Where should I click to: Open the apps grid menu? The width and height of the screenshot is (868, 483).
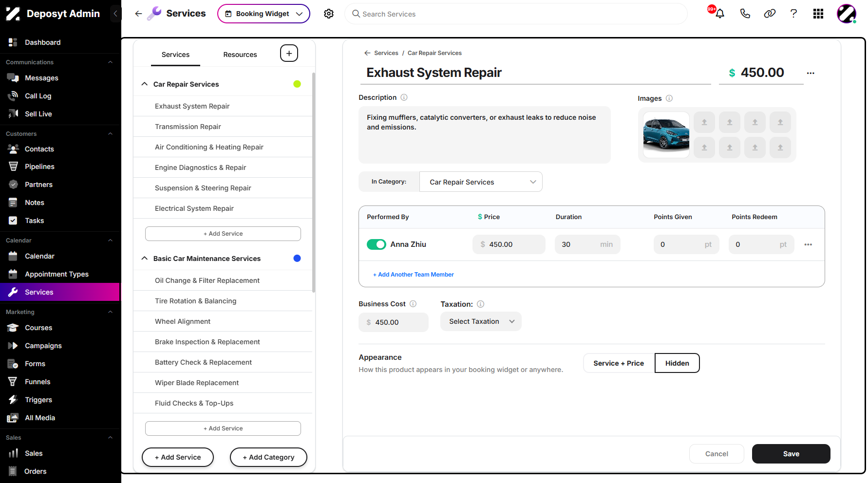818,14
